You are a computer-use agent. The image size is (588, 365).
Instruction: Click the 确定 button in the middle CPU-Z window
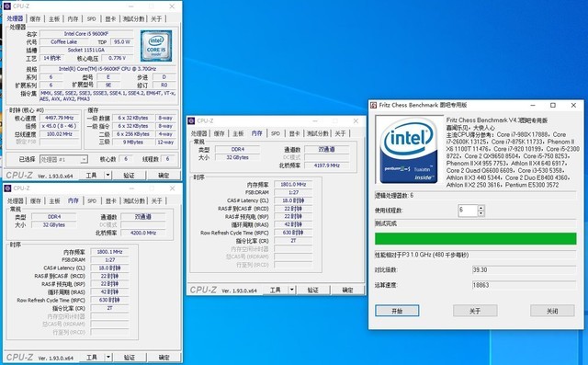[347, 290]
